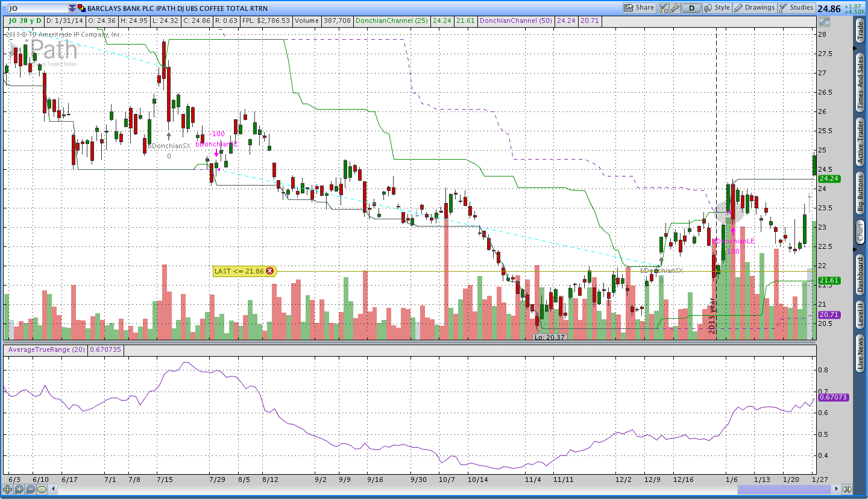Click the R: 0.63 range cell

point(227,20)
